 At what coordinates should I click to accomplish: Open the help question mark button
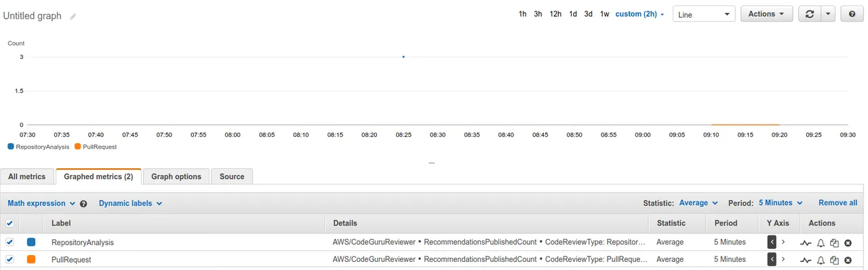click(852, 14)
